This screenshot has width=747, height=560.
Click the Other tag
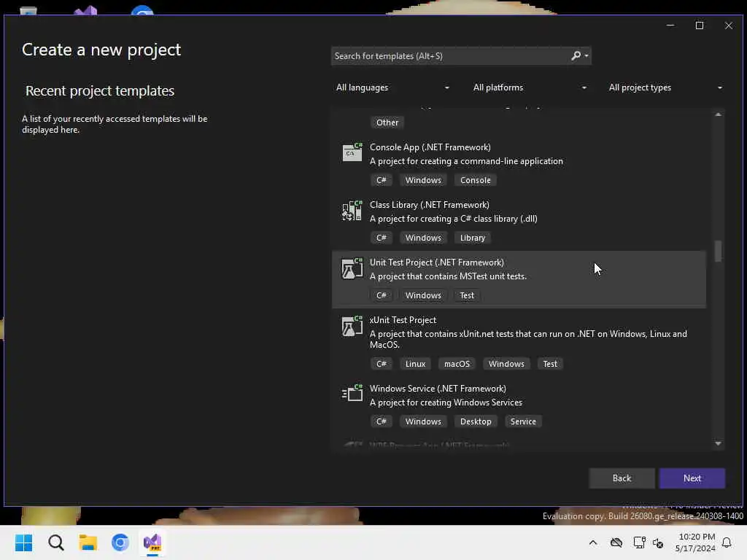click(387, 122)
